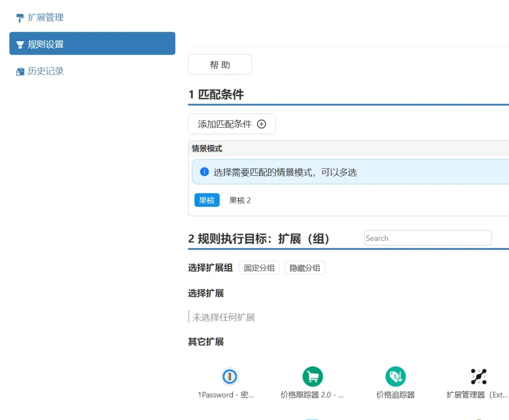Select the 价格追踪器 price tag icon
The width and height of the screenshot is (509, 420).
(396, 377)
